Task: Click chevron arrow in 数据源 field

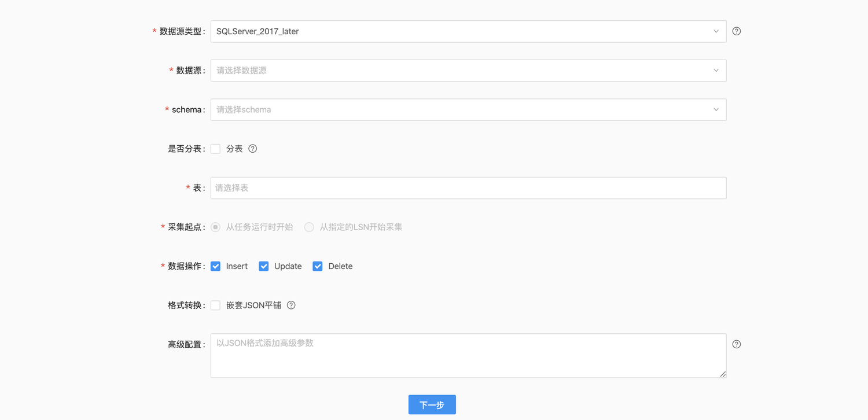Action: [x=716, y=71]
